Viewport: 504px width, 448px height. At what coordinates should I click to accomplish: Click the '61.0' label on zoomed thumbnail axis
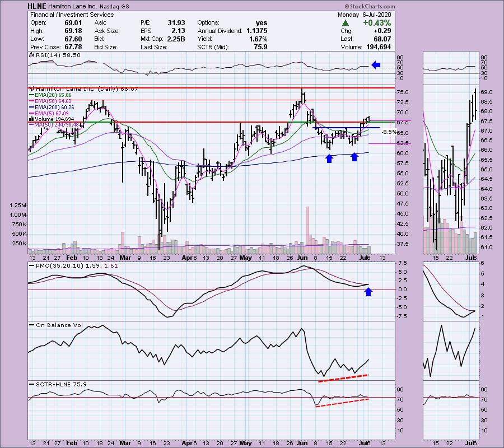[x=487, y=248]
